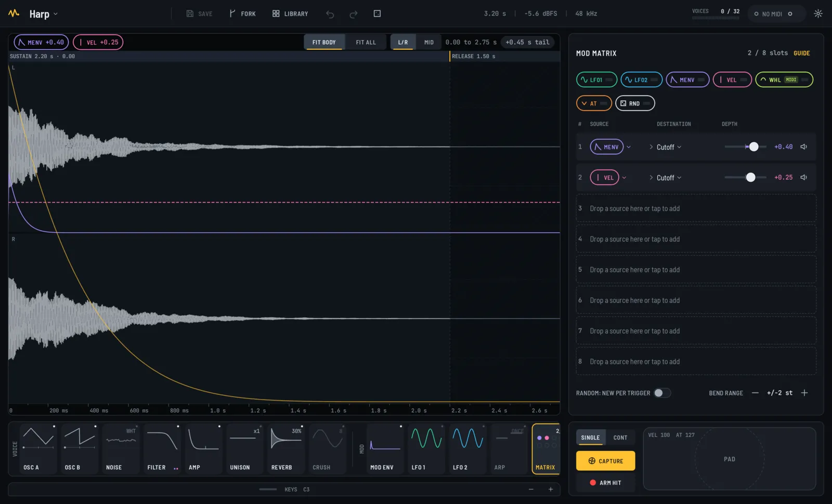Screen dimensions: 832x504
Task: Select the L/R channel view
Action: (403, 42)
